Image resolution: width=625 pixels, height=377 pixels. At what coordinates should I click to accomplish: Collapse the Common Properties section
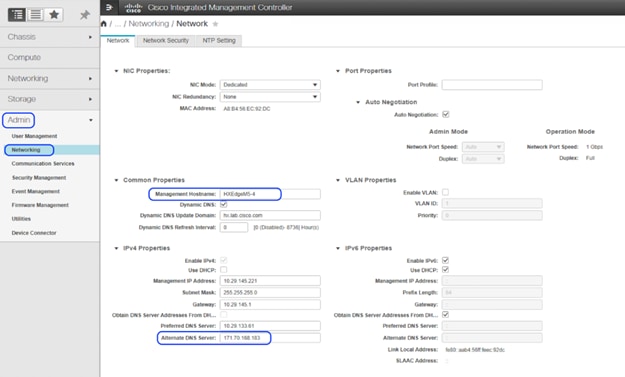click(116, 180)
